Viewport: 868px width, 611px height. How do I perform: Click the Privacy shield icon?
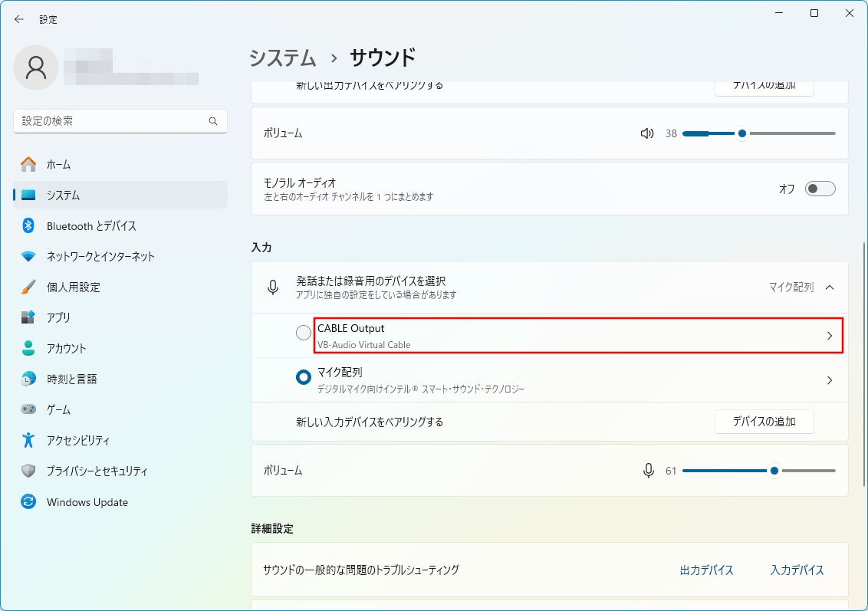point(28,471)
